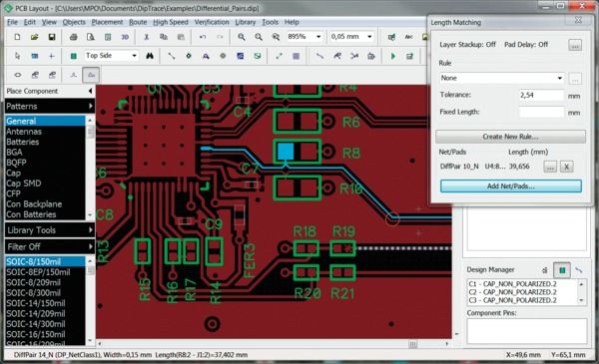Run the green play arrow tool

pos(393,56)
